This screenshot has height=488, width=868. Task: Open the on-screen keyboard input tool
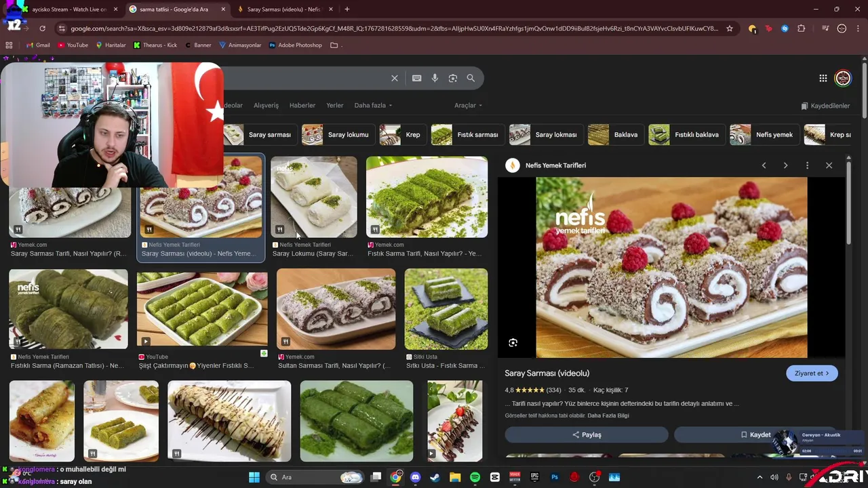(x=416, y=78)
